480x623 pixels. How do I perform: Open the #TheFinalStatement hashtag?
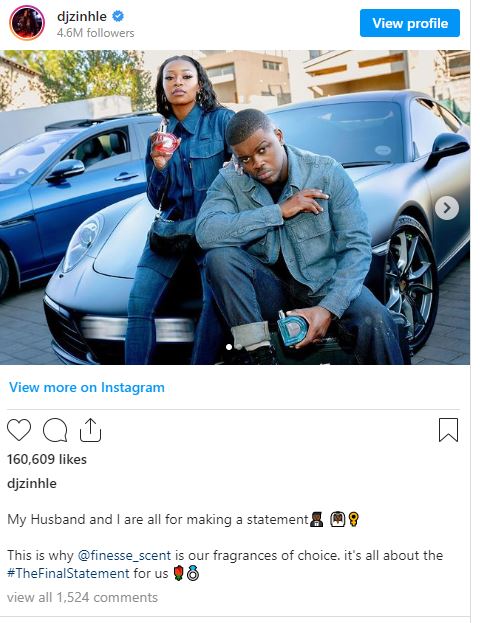(x=68, y=573)
